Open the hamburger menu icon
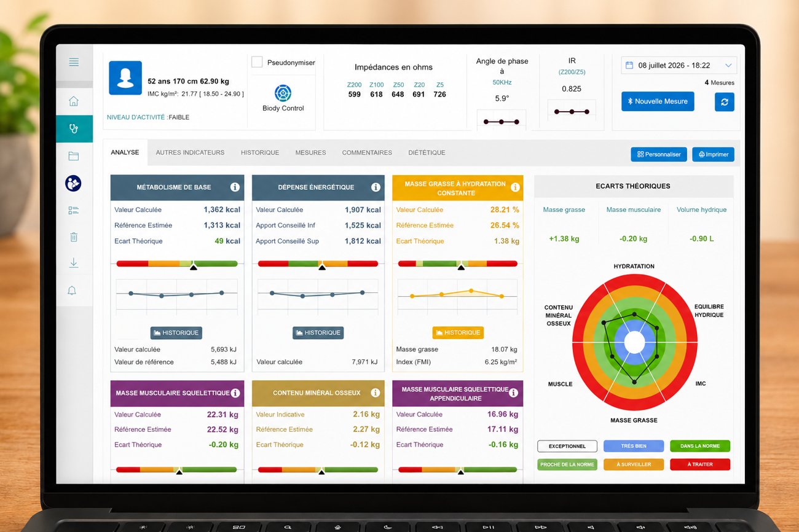This screenshot has height=532, width=799. (x=74, y=62)
